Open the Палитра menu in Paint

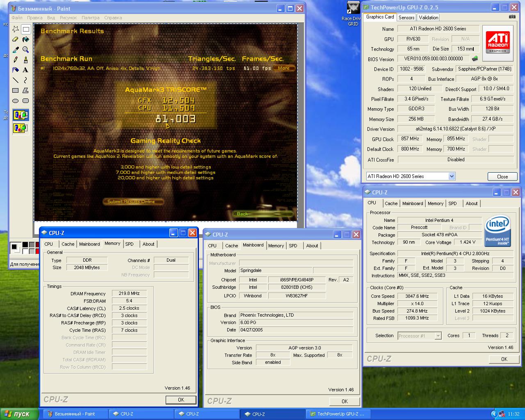tap(90, 18)
